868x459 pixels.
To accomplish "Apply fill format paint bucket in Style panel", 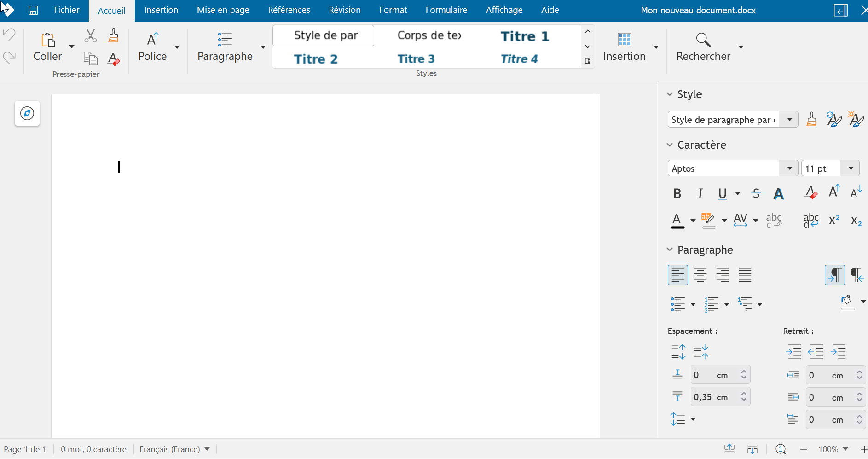I will pos(811,119).
